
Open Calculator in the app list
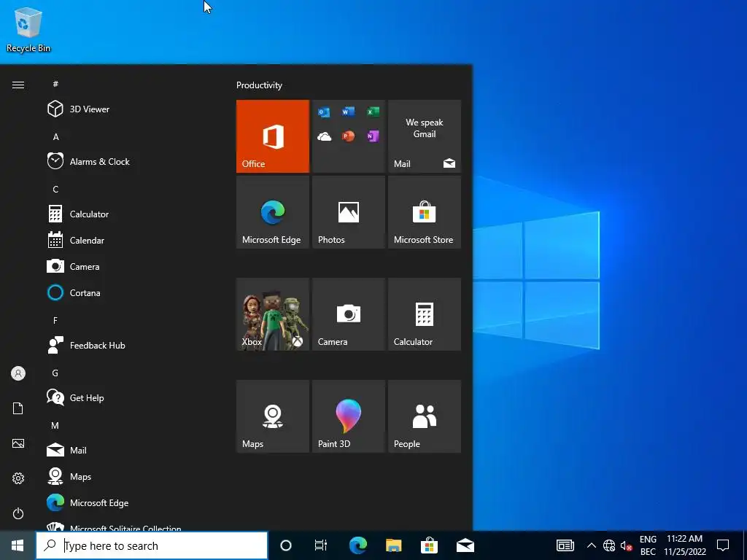[135, 214]
